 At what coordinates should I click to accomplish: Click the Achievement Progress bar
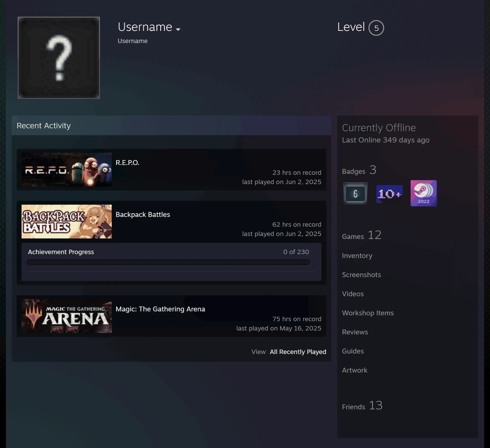[168, 262]
